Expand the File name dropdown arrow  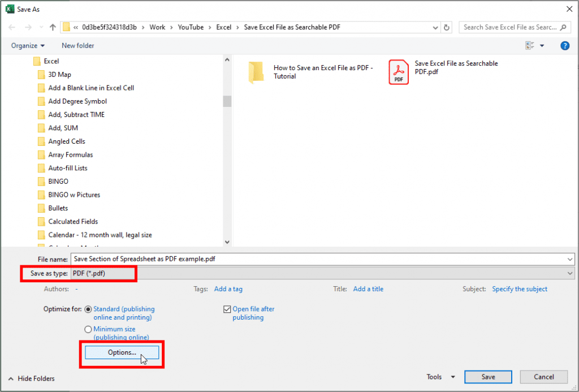[x=570, y=260]
